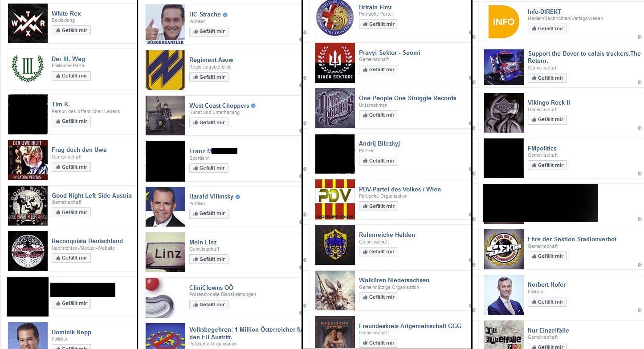The width and height of the screenshot is (644, 349).
Task: Open the Pravyi Sektor - Suomi thumbnail
Action: (335, 63)
